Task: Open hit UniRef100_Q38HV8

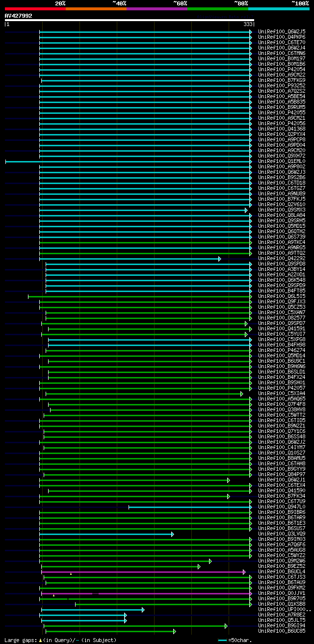Action: tap(282, 409)
